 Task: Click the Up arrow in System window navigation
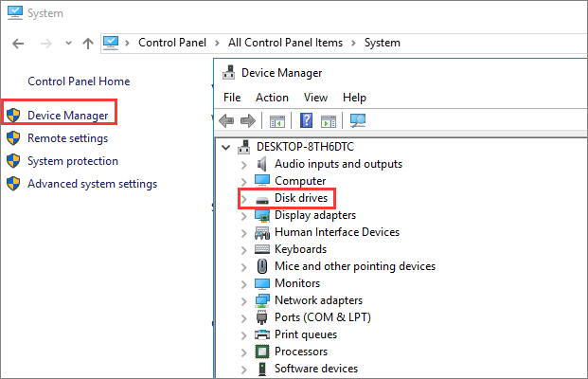(x=87, y=43)
